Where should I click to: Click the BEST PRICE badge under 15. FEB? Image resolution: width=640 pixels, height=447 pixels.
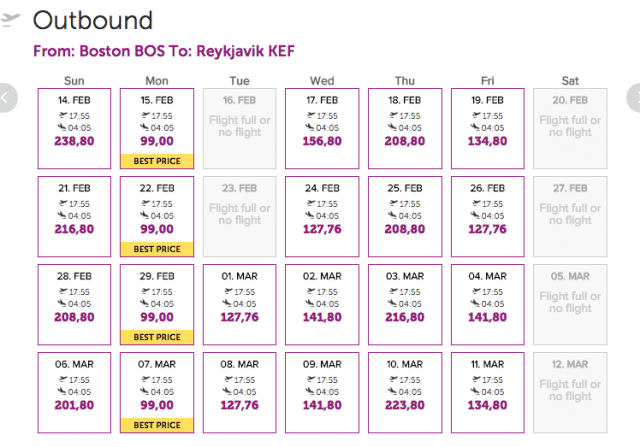[x=157, y=161]
